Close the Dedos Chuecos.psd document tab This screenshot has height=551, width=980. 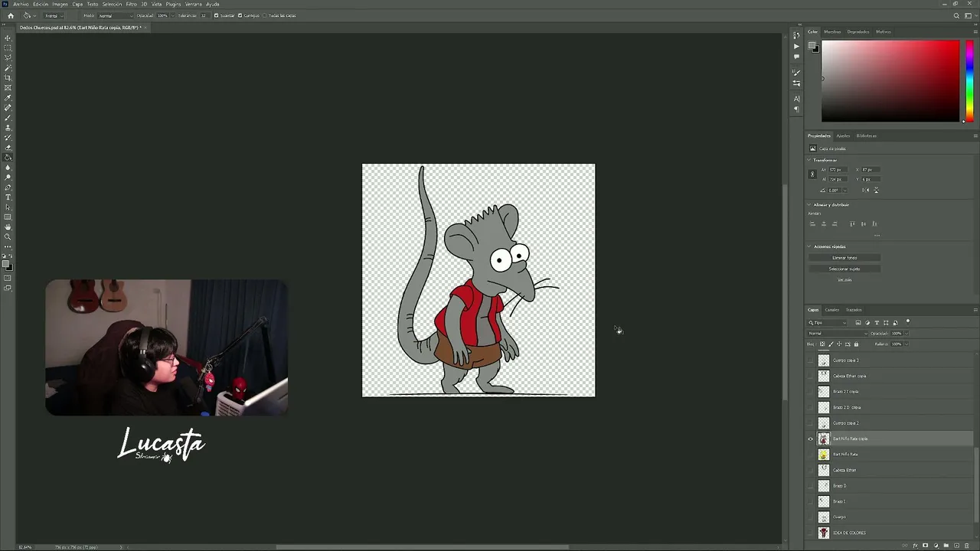[x=145, y=28]
